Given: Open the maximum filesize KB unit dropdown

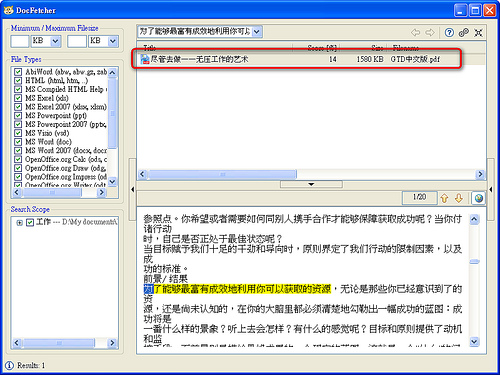Looking at the screenshot, I should [x=113, y=41].
